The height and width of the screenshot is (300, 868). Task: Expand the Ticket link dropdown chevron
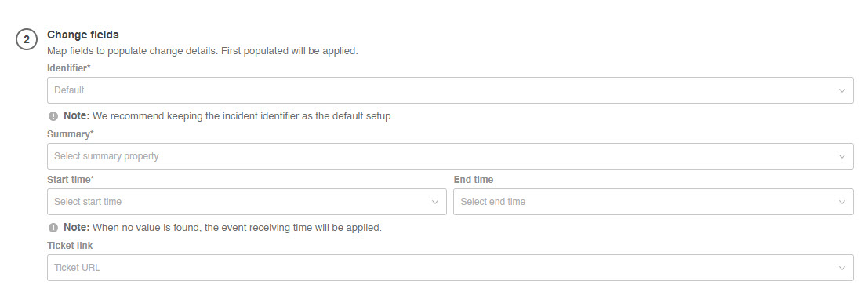point(841,268)
